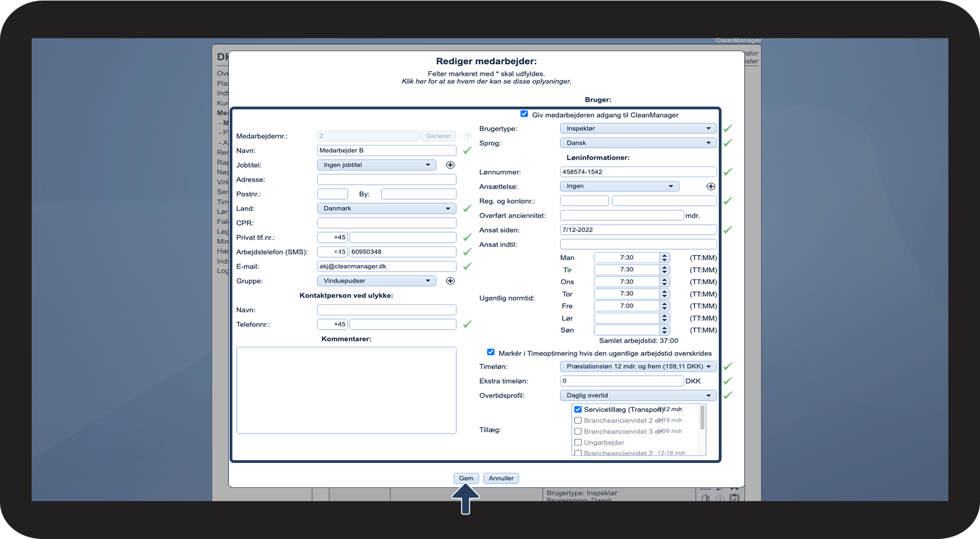This screenshot has width=980, height=539.
Task: Click the Ansat indtil input field
Action: (638, 244)
